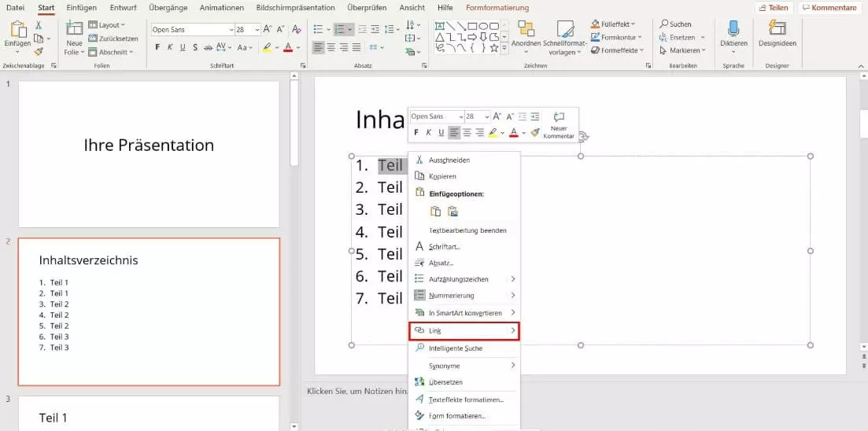The width and height of the screenshot is (868, 431).
Task: Choose Intelligente Suche in context menu
Action: [x=464, y=348]
